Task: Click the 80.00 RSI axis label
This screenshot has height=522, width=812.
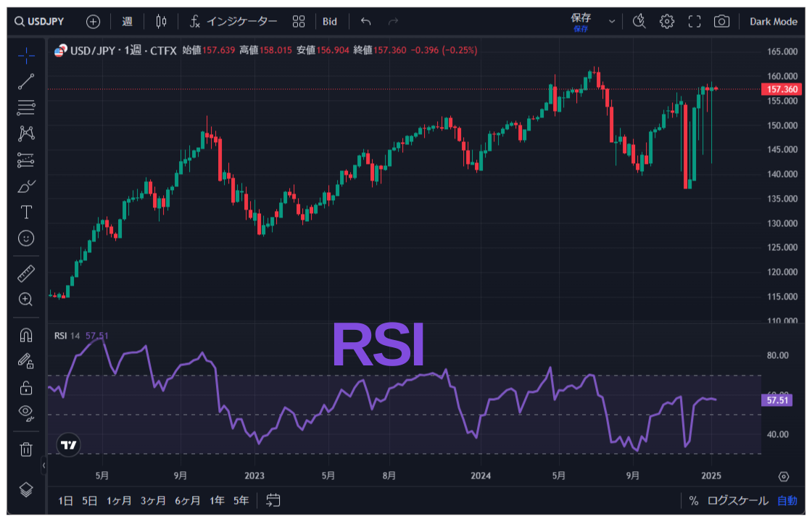Action: tap(777, 355)
